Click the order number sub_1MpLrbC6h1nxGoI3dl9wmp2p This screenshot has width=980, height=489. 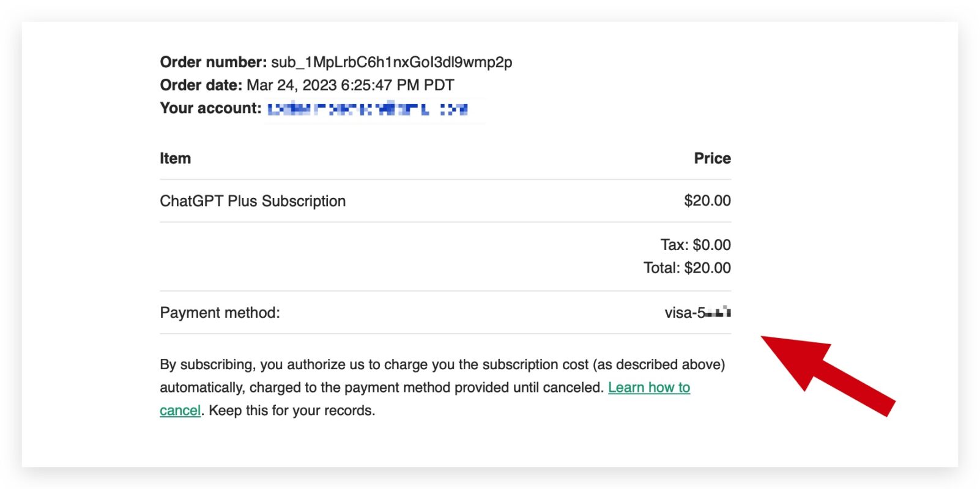click(x=392, y=62)
